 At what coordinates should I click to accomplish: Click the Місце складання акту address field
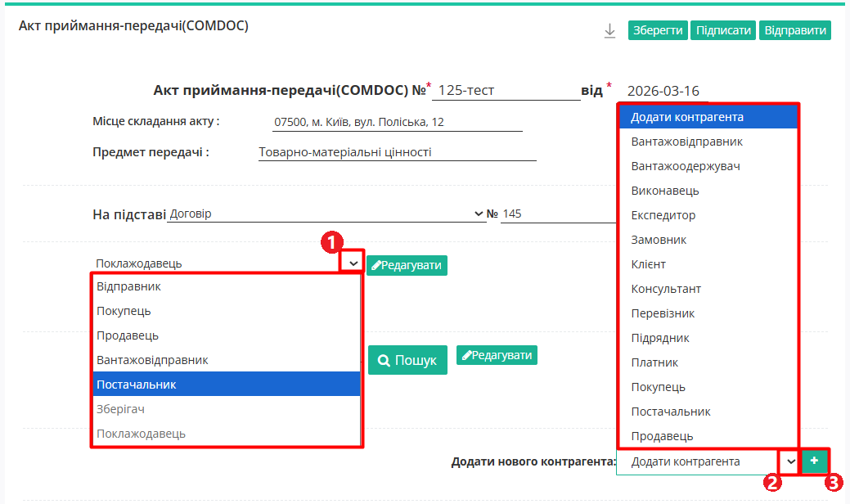coord(397,122)
